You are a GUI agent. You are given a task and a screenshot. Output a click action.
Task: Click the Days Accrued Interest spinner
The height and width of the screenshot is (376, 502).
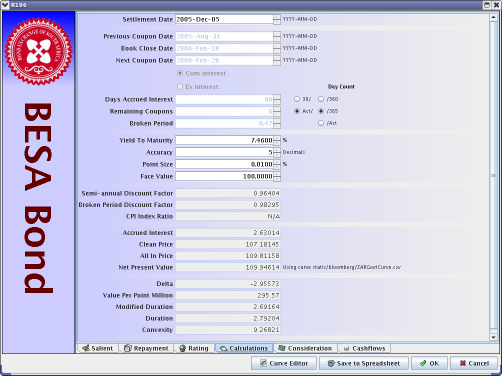277,99
